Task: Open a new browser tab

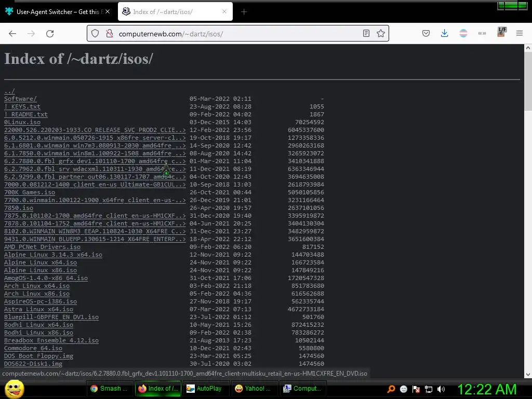Action: 244,12
